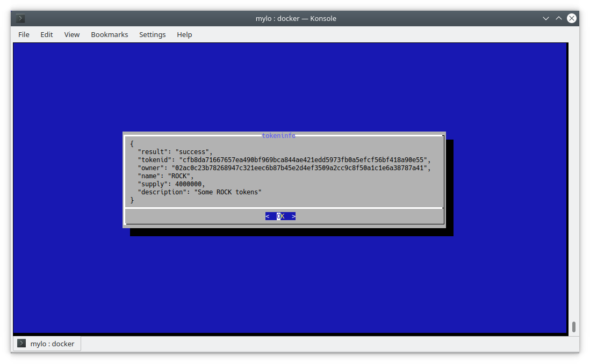Click the Konsole terminal icon in title bar
Screen dimensions: 590x364
click(20, 18)
